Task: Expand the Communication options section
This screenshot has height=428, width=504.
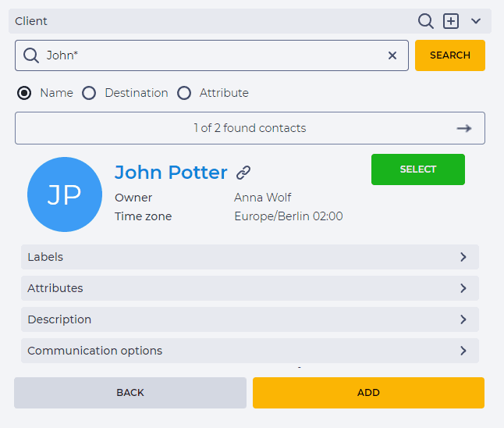Action: [x=250, y=351]
